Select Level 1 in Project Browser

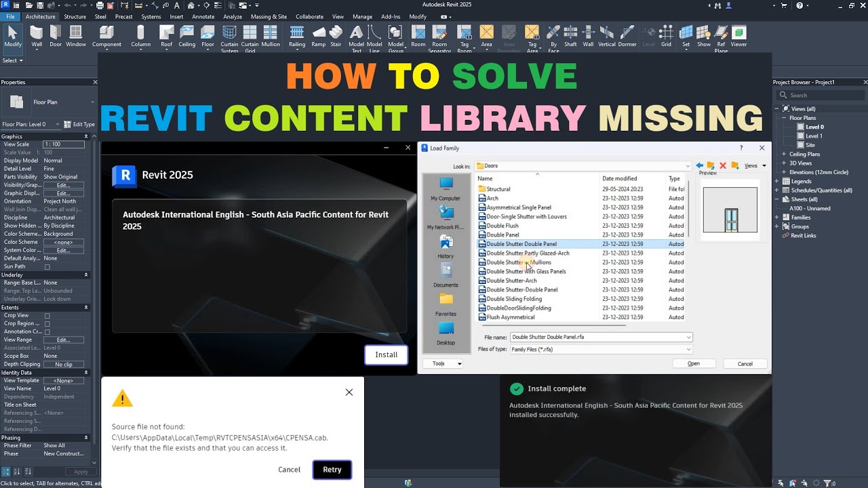(814, 136)
